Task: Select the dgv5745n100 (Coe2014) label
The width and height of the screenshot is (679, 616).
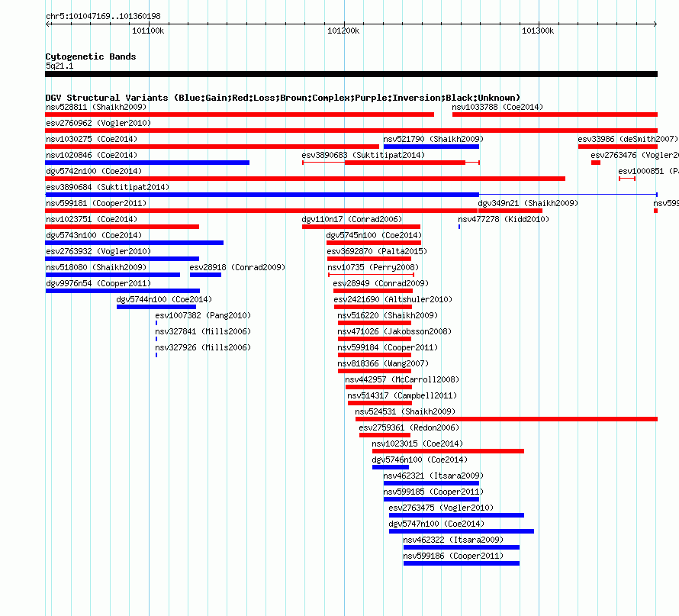Action: (374, 235)
